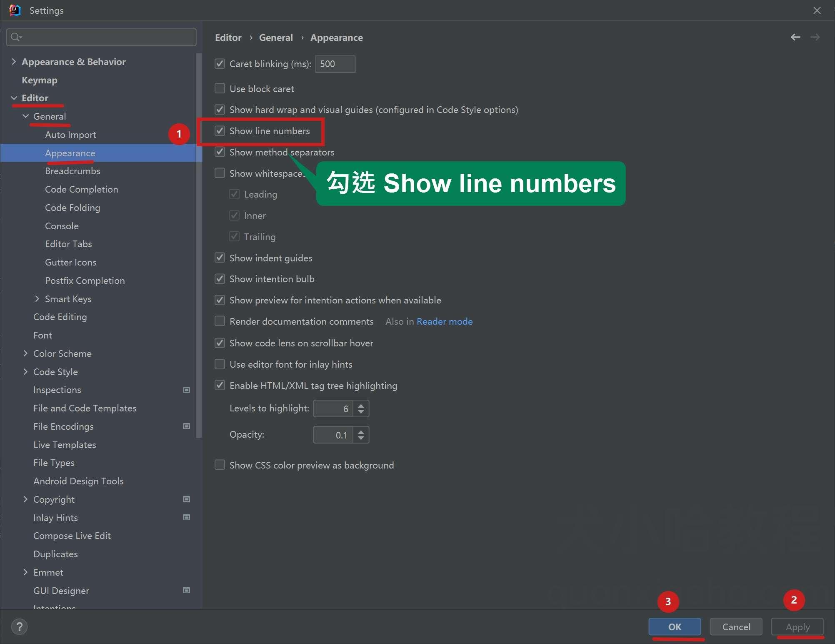The width and height of the screenshot is (835, 644).
Task: Click project-level icon beside Copyright
Action: tap(187, 499)
